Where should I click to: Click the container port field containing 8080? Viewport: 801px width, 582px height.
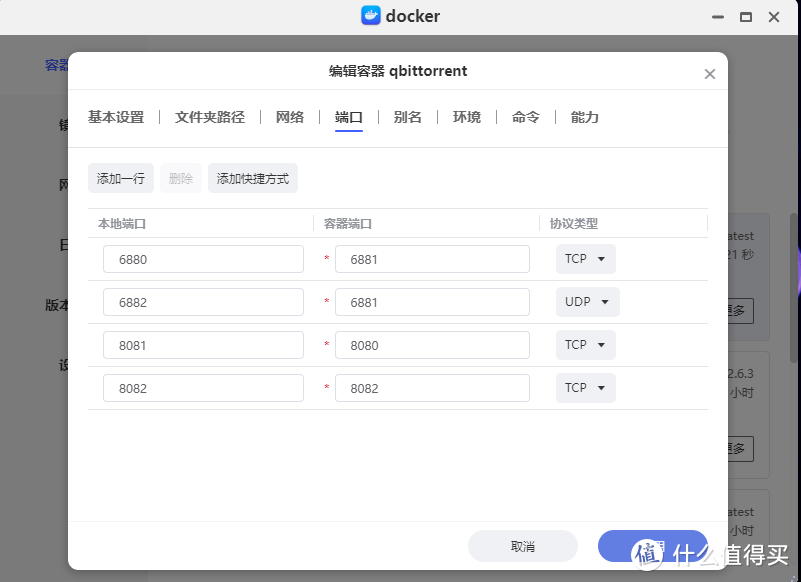(432, 344)
